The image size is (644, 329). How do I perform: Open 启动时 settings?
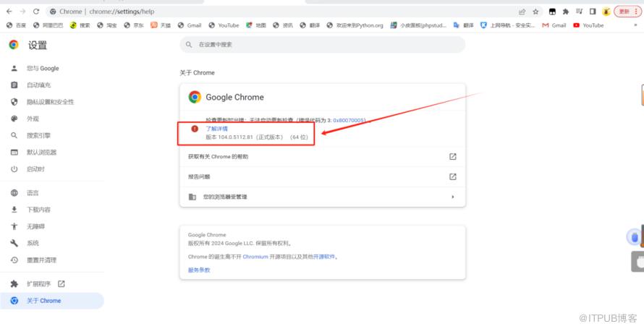tap(35, 169)
